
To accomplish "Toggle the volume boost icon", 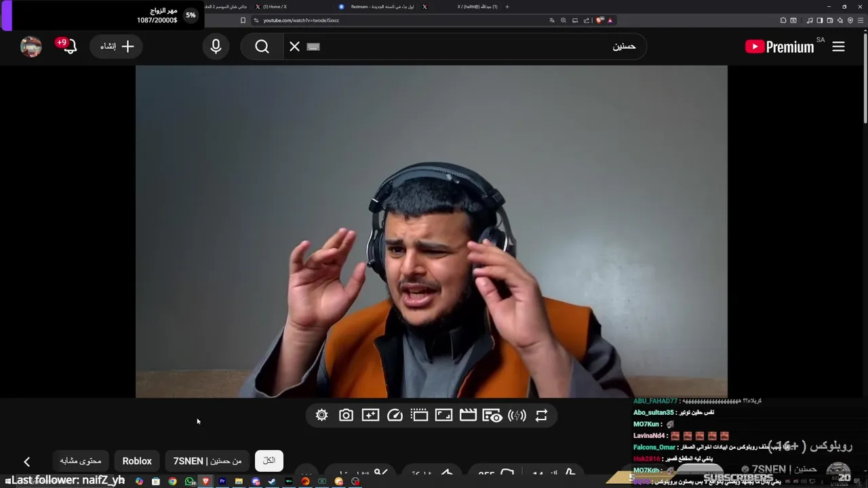I will pyautogui.click(x=517, y=415).
